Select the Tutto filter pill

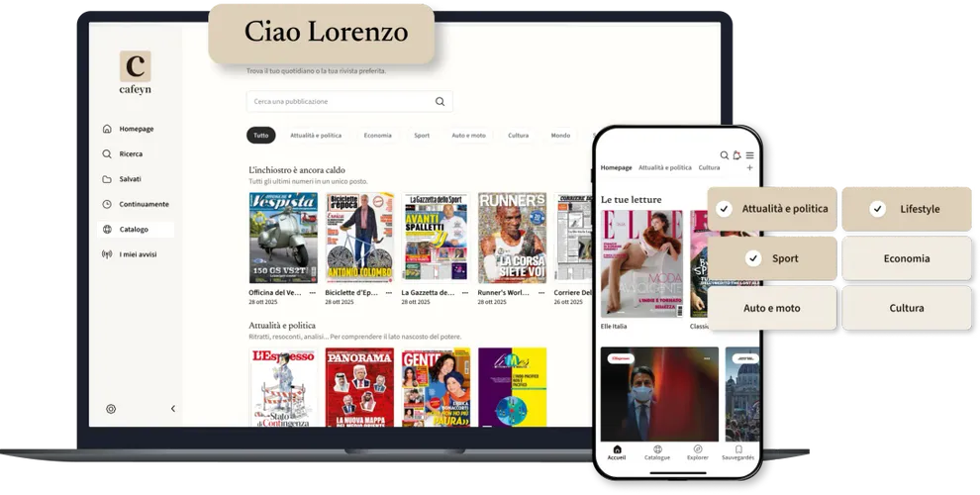click(x=261, y=135)
